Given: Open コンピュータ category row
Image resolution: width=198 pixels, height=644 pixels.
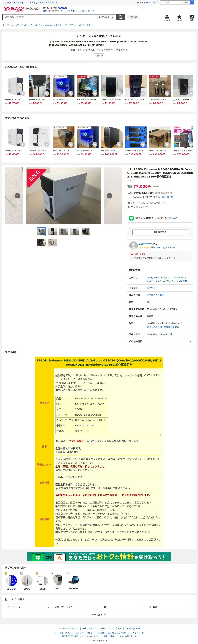Looking at the screenshot, I should [28, 607].
